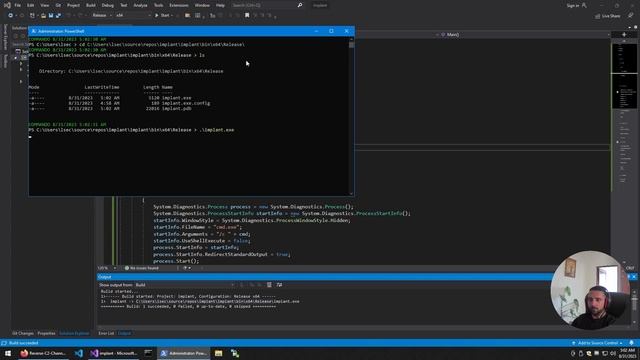Open the Analyze menu

pyautogui.click(x=140, y=5)
